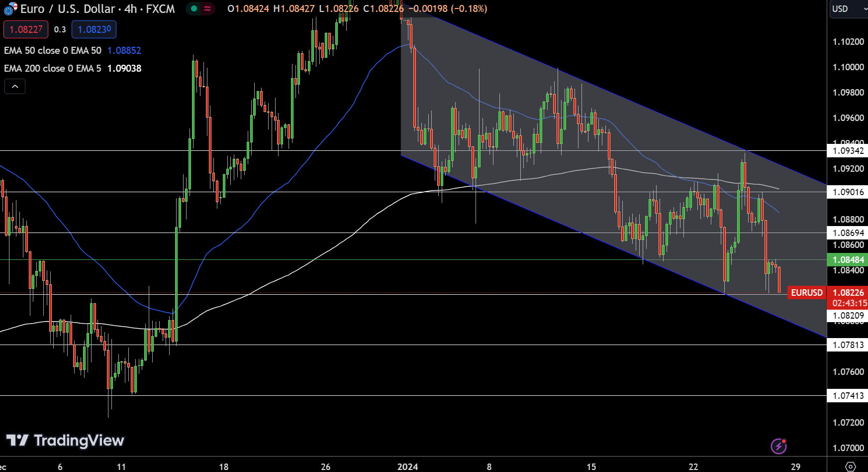Click the Euro/US flag symbol icon
The width and height of the screenshot is (868, 472).
pos(10,8)
